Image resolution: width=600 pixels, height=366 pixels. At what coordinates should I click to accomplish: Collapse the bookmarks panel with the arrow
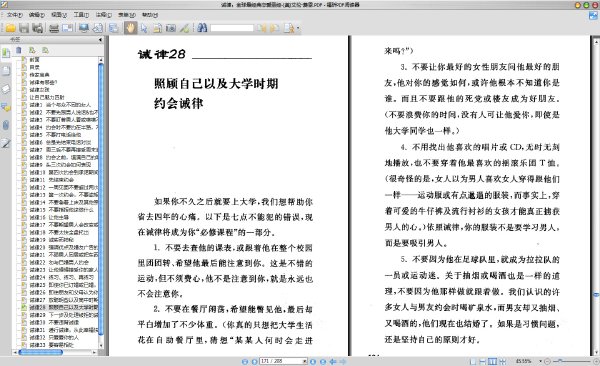100,39
